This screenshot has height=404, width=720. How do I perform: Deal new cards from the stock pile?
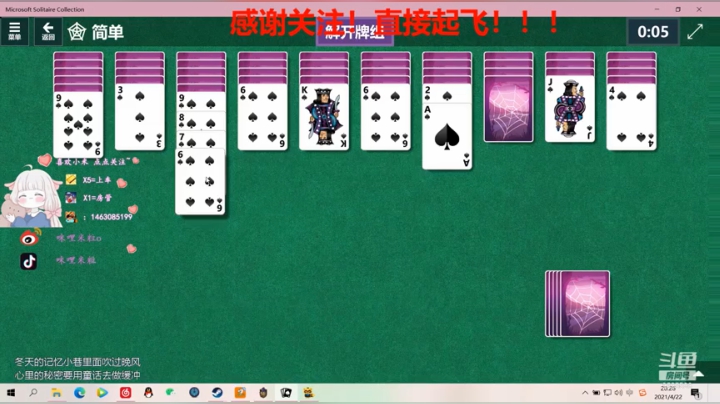click(578, 303)
